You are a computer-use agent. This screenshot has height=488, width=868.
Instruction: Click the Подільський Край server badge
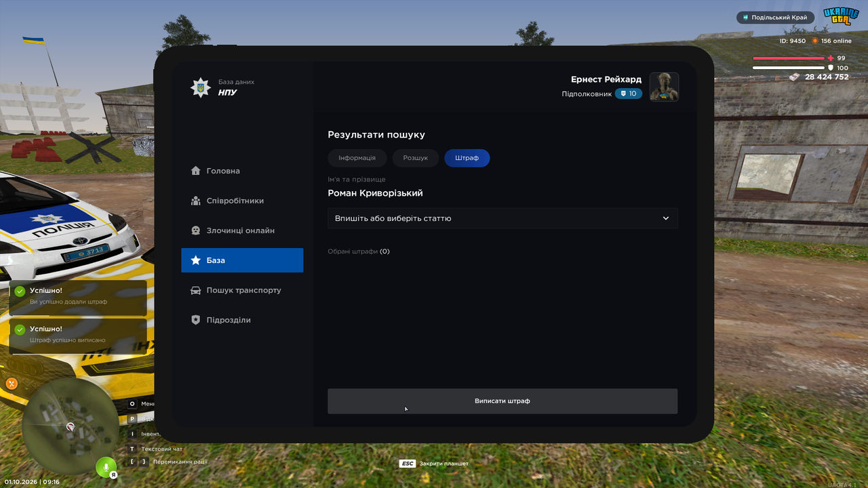click(x=775, y=18)
